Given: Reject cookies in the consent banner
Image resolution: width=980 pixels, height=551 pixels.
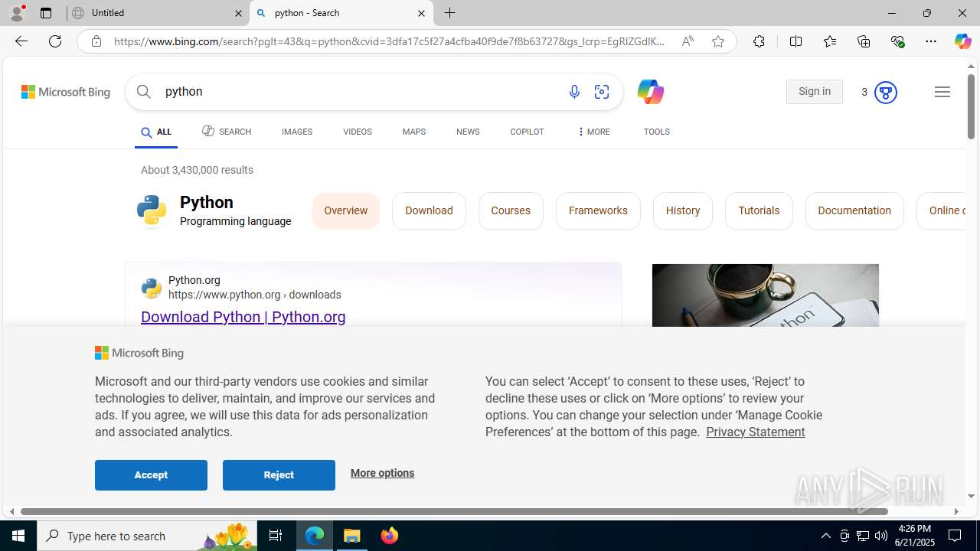Looking at the screenshot, I should click(x=279, y=475).
